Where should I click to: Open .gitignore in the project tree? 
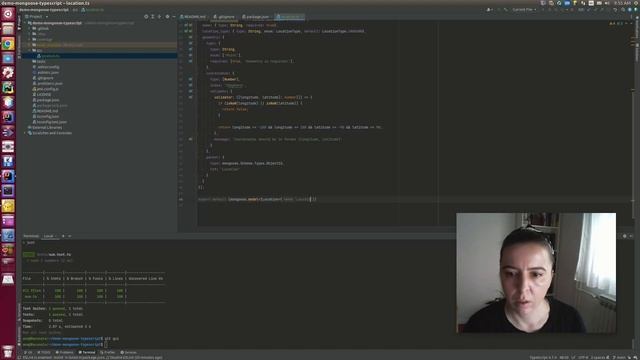tap(45, 78)
